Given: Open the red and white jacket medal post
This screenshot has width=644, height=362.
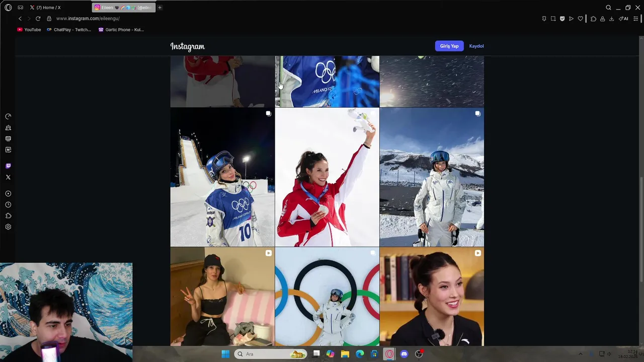Looking at the screenshot, I should (x=327, y=177).
